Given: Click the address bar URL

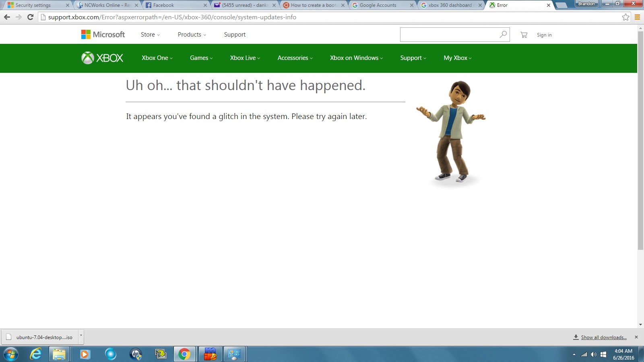Looking at the screenshot, I should coord(172,17).
